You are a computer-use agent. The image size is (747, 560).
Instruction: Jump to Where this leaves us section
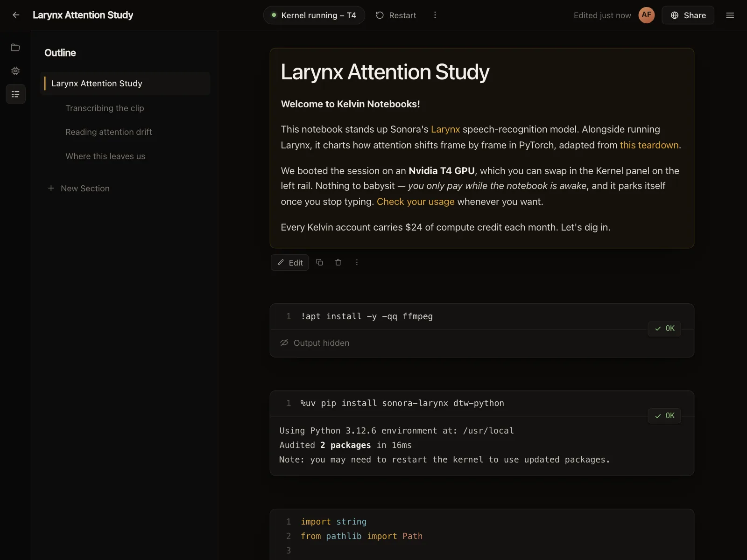point(105,156)
